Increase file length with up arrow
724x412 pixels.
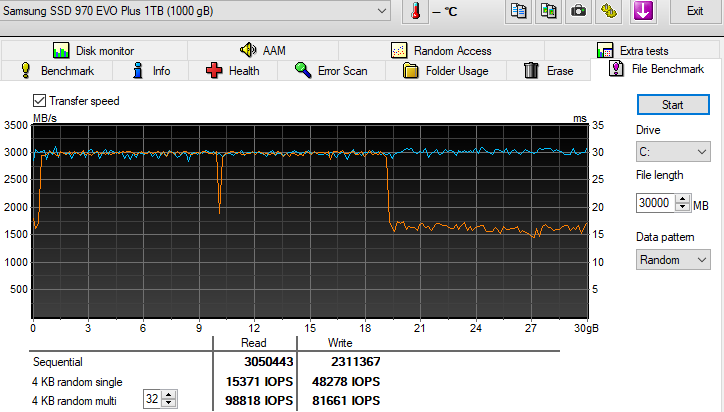point(682,199)
